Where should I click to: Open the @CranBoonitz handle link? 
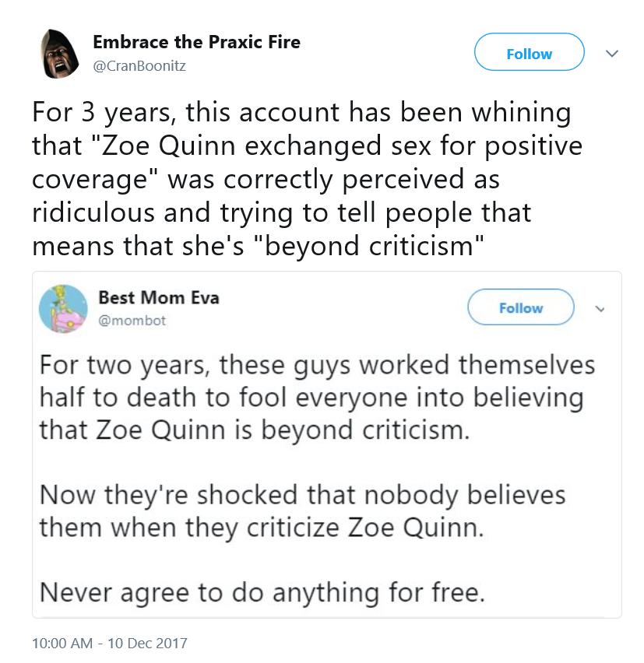coord(139,66)
